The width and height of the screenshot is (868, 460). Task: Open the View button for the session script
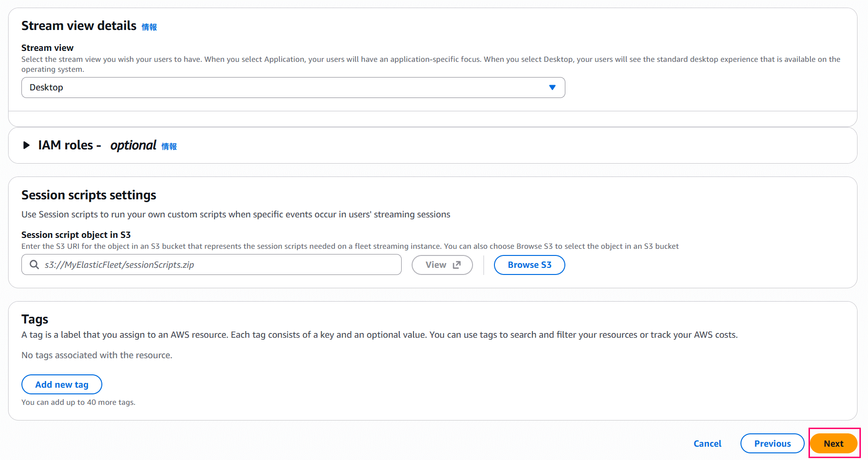click(442, 264)
